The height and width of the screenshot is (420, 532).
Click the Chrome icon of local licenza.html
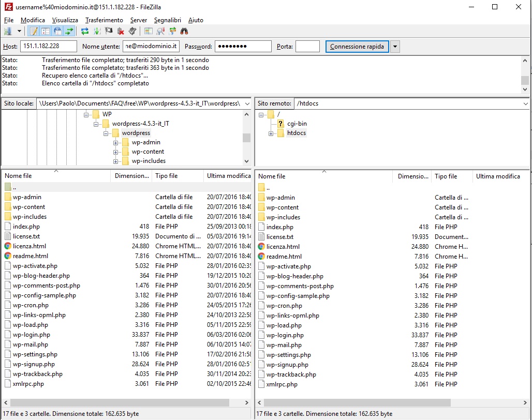coord(8,246)
